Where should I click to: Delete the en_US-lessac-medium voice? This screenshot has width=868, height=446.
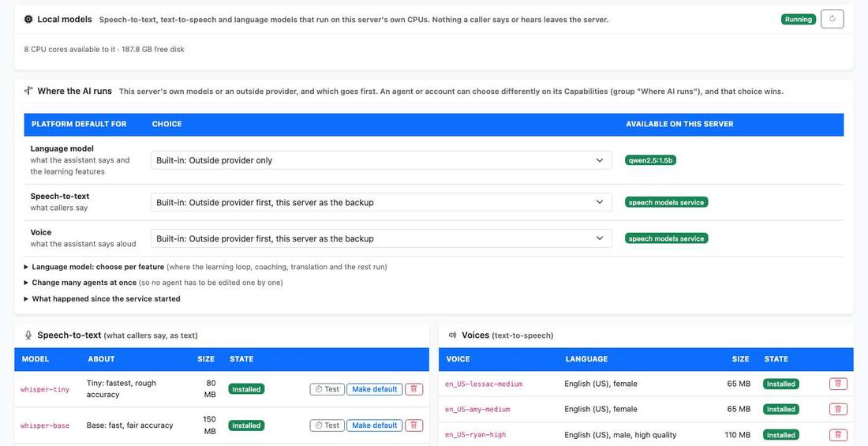(x=838, y=384)
